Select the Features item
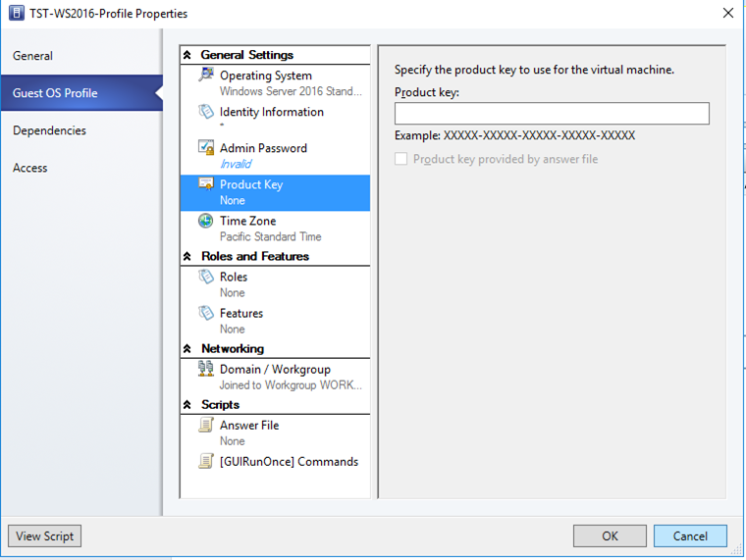The image size is (746, 560). 275,321
